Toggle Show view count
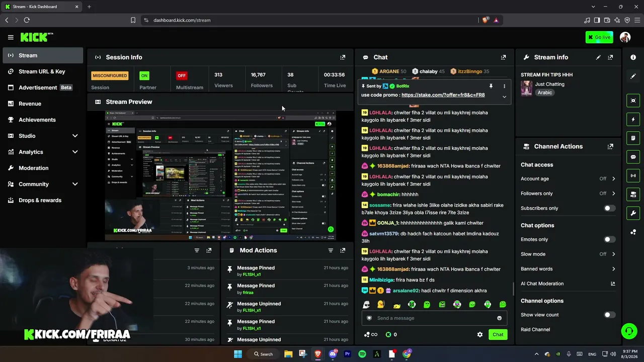 pyautogui.click(x=609, y=315)
